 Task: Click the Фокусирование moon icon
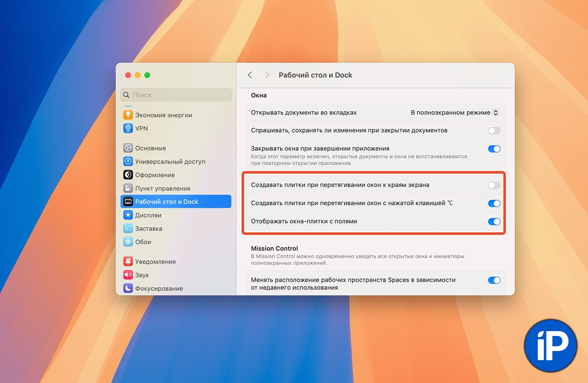click(128, 288)
